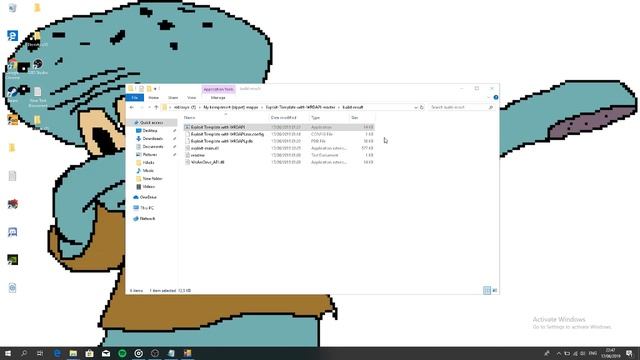Open OneDrive in the navigation pane
The image size is (640, 360).
(148, 197)
